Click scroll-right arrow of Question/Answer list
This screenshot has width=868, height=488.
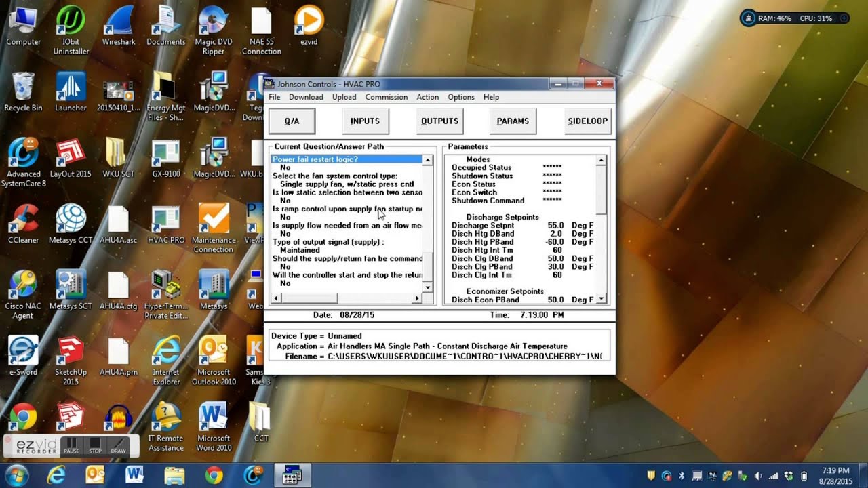click(x=418, y=298)
